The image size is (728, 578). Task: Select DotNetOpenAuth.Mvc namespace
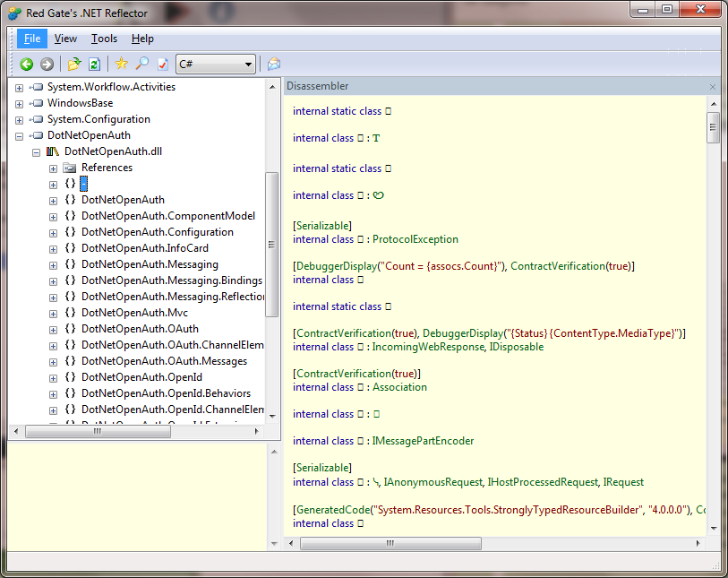point(134,313)
